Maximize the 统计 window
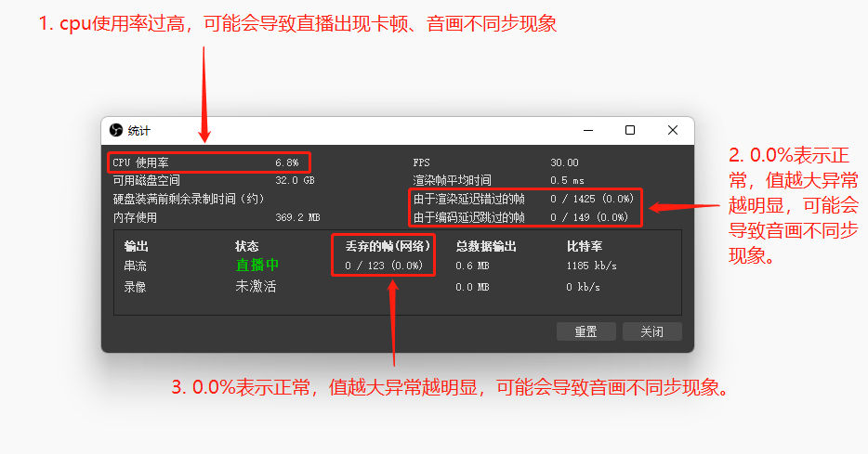Image resolution: width=868 pixels, height=454 pixels. 630,130
